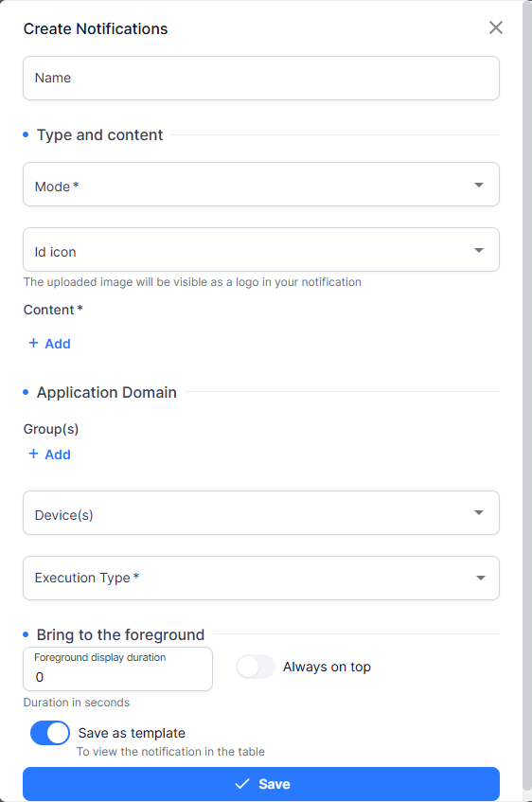
Task: Disable the Save as template toggle
Action: pyautogui.click(x=50, y=733)
